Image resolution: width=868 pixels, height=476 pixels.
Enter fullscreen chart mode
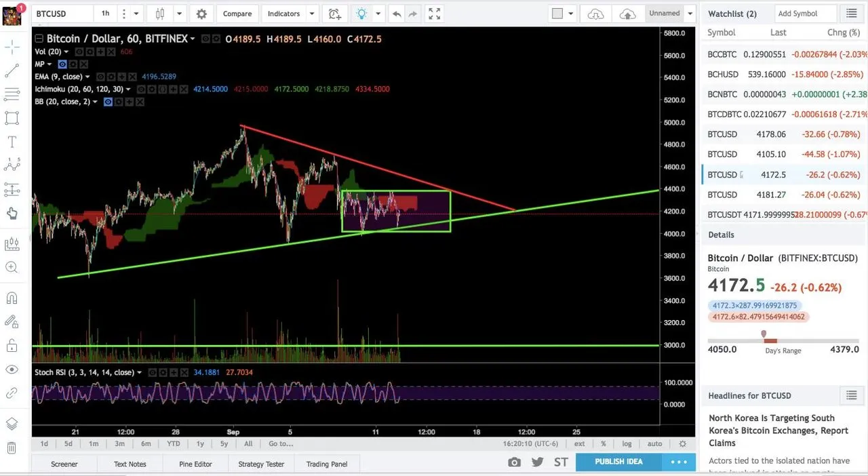435,14
